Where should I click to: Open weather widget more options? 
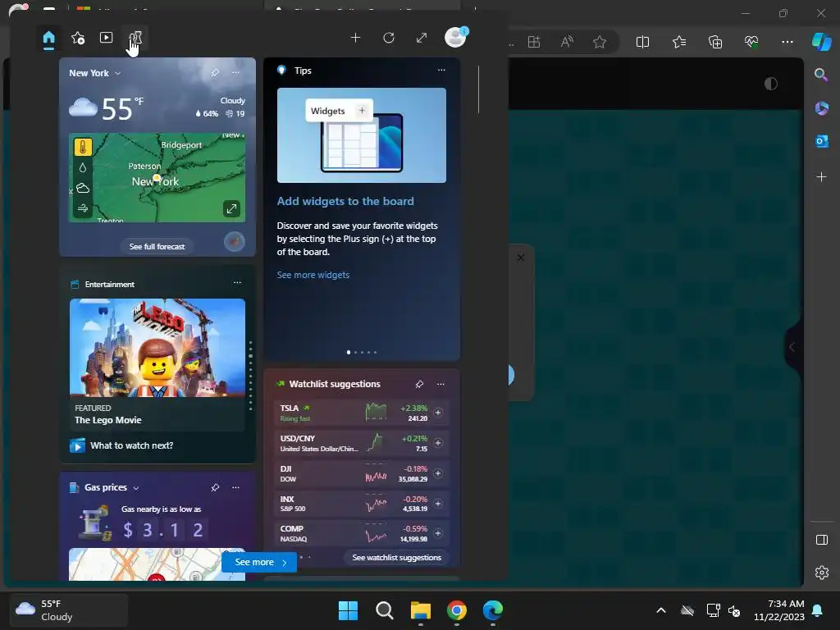pos(235,72)
